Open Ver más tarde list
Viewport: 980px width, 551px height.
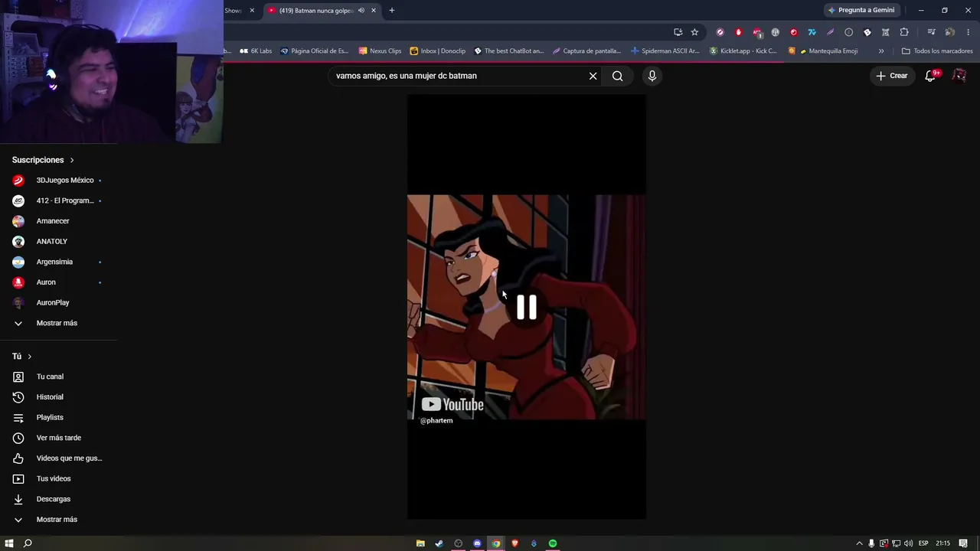click(x=58, y=438)
